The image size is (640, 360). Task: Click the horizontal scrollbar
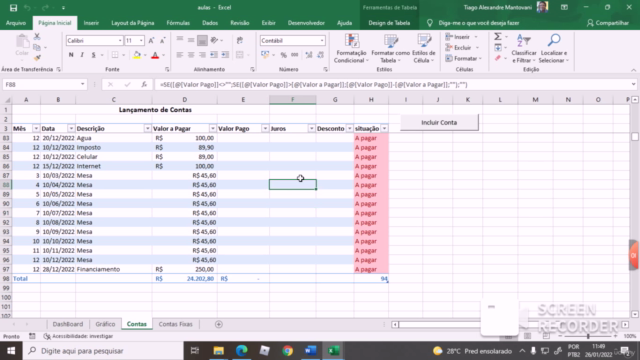[x=510, y=324]
